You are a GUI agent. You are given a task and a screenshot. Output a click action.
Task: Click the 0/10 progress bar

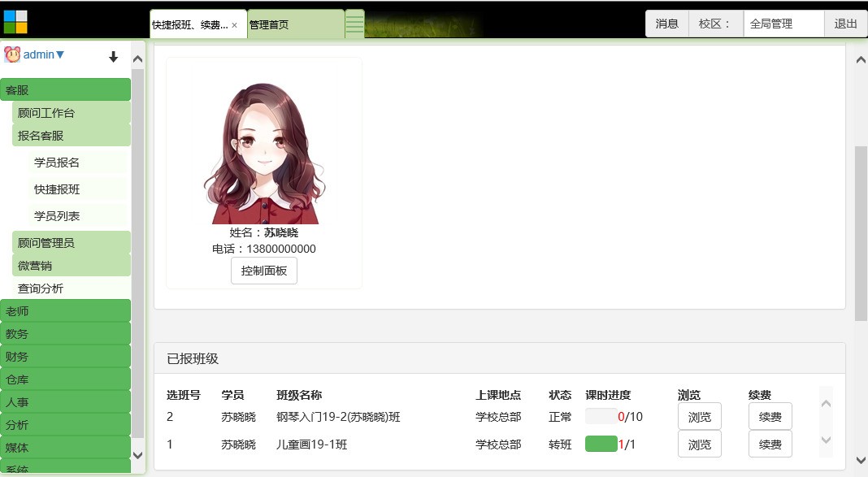tap(601, 416)
